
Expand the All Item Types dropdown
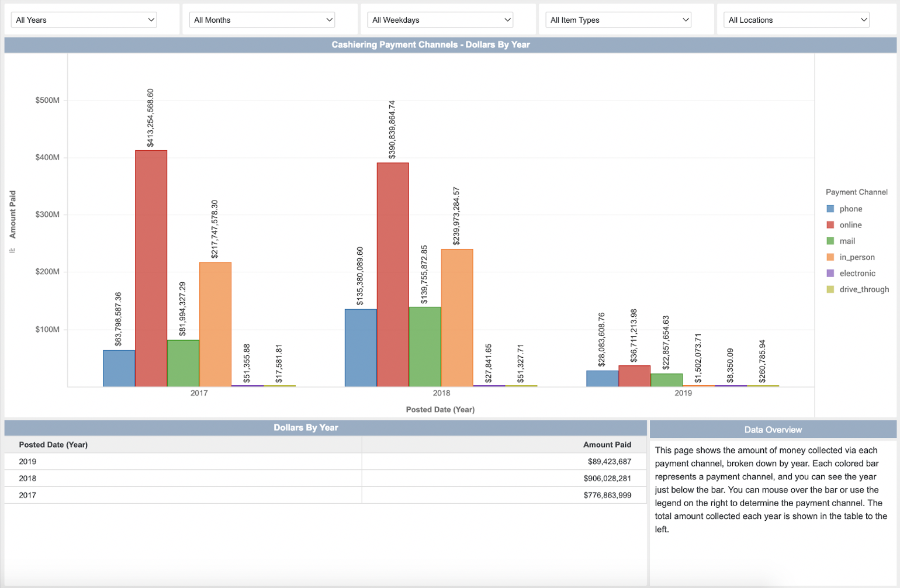click(x=619, y=20)
